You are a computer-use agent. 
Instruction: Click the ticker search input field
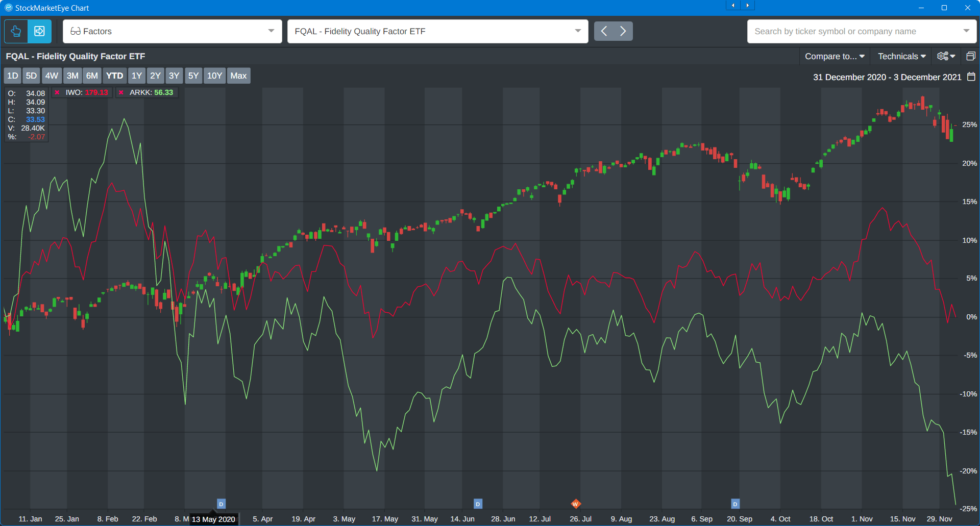click(852, 31)
